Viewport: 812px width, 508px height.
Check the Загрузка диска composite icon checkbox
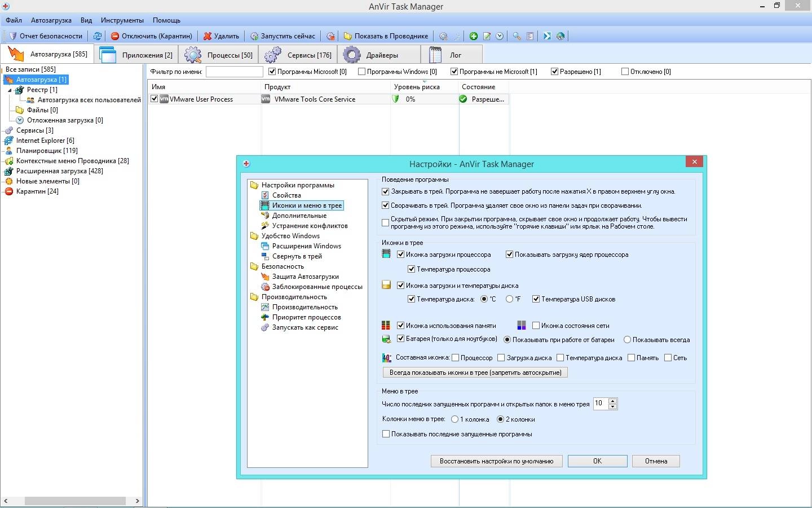[501, 358]
